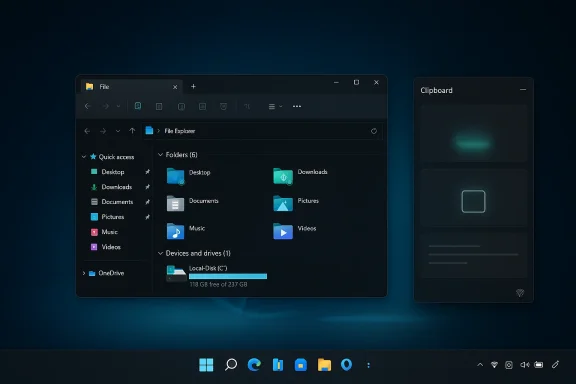Select the Clipboard item with teal glow
The width and height of the screenshot is (576, 384).
pos(474,133)
